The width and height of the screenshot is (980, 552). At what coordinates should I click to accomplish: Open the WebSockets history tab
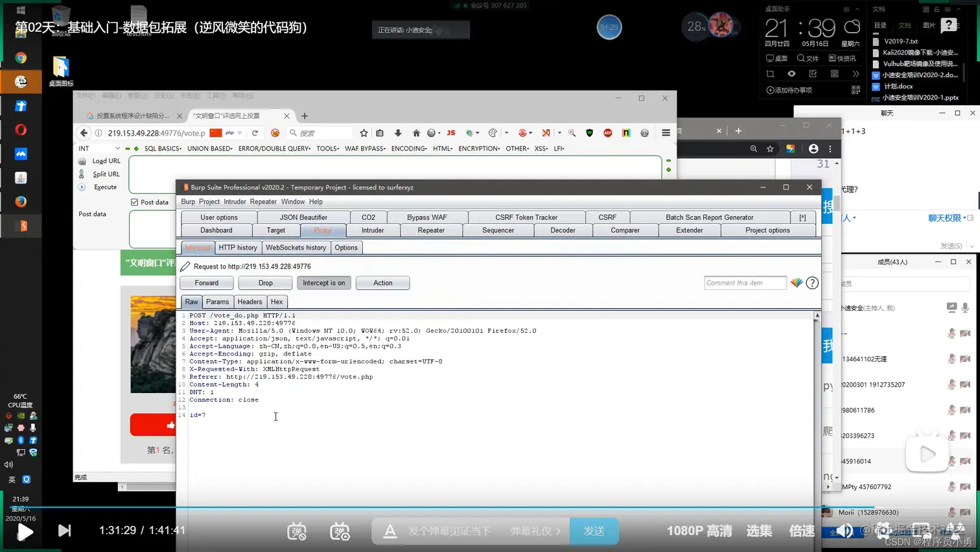point(296,248)
